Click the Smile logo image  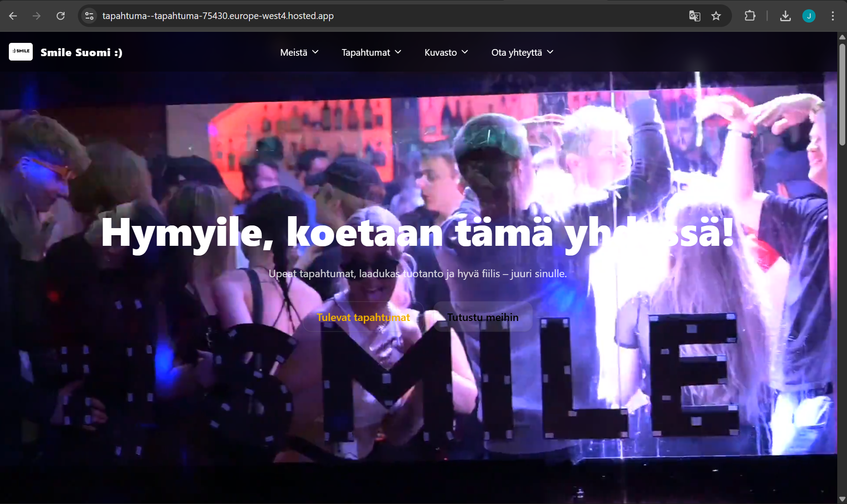point(21,52)
